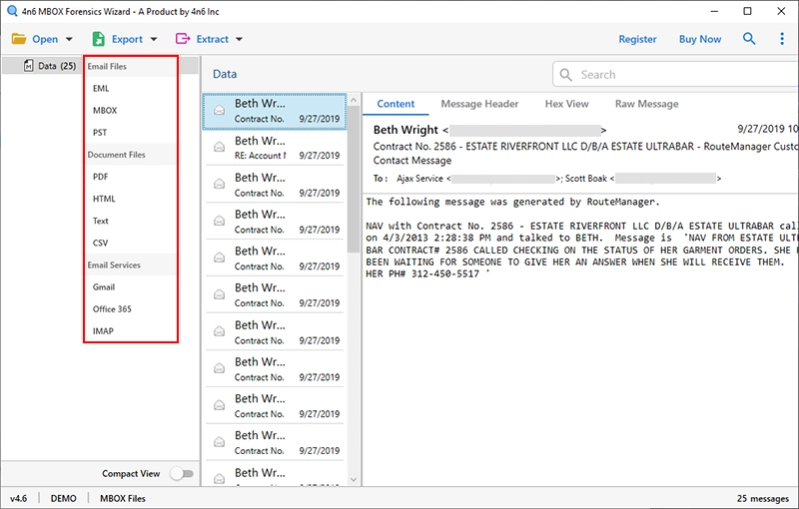Maximize the Forensics Wizard window
The width and height of the screenshot is (799, 509).
tap(747, 11)
